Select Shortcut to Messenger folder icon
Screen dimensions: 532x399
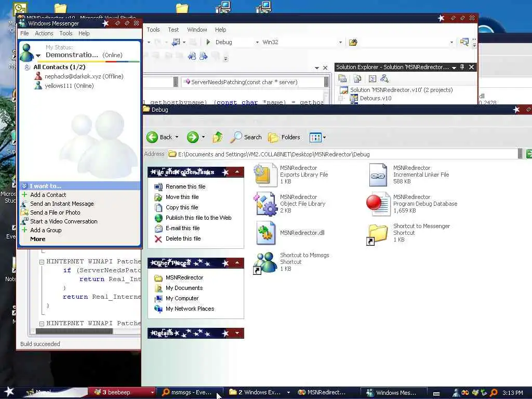coord(377,234)
